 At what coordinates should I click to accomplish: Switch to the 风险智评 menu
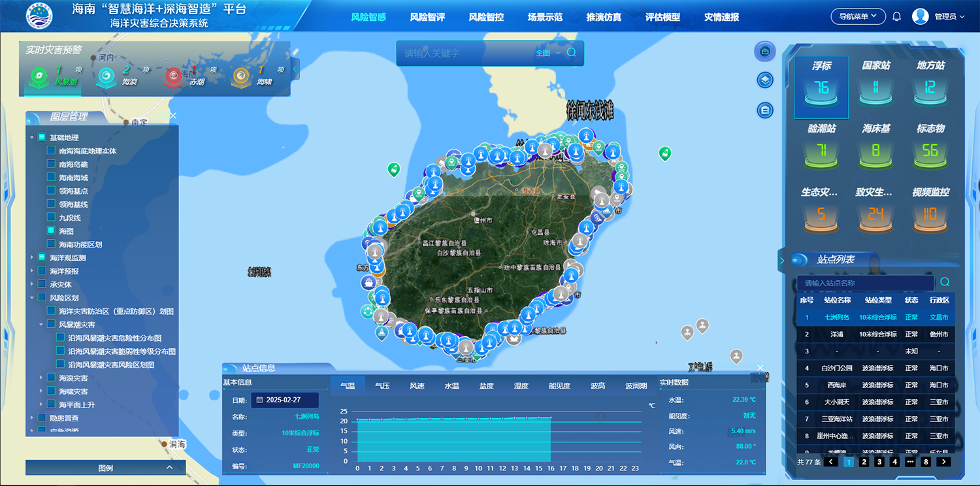427,17
